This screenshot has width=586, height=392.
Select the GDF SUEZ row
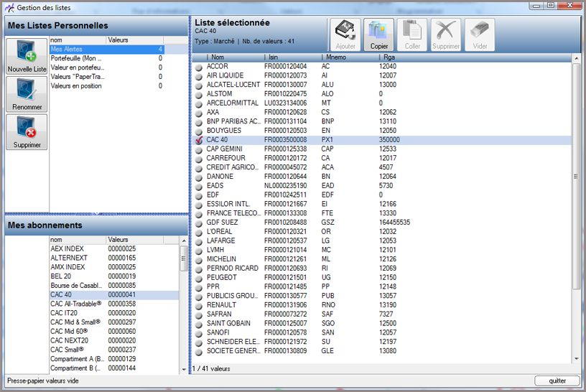381,223
